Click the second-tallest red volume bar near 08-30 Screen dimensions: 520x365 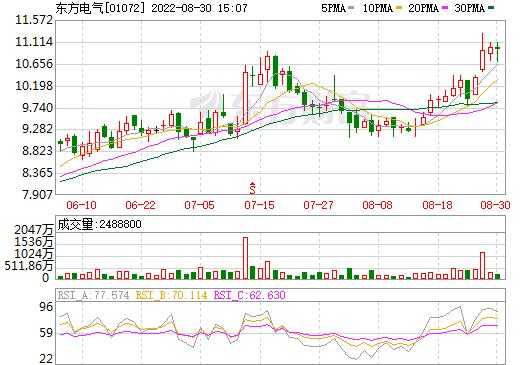coord(482,265)
